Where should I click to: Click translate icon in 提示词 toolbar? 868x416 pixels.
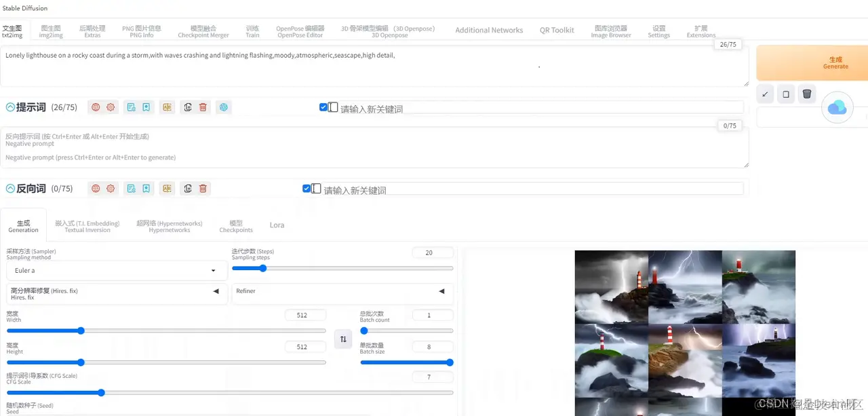click(x=167, y=107)
